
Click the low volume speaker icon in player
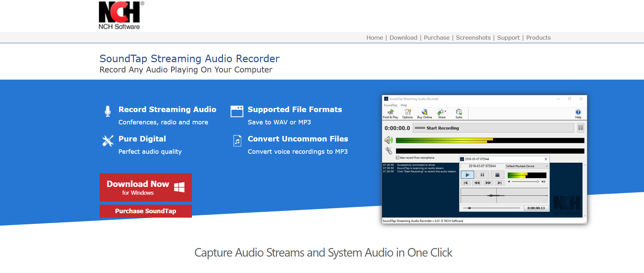tap(509, 182)
